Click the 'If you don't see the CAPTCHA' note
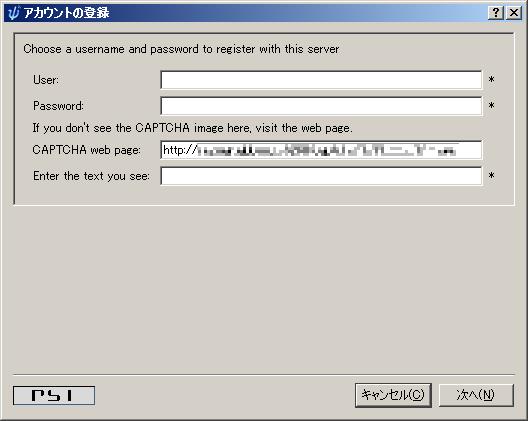Screen dimensions: 528x421 (192, 128)
